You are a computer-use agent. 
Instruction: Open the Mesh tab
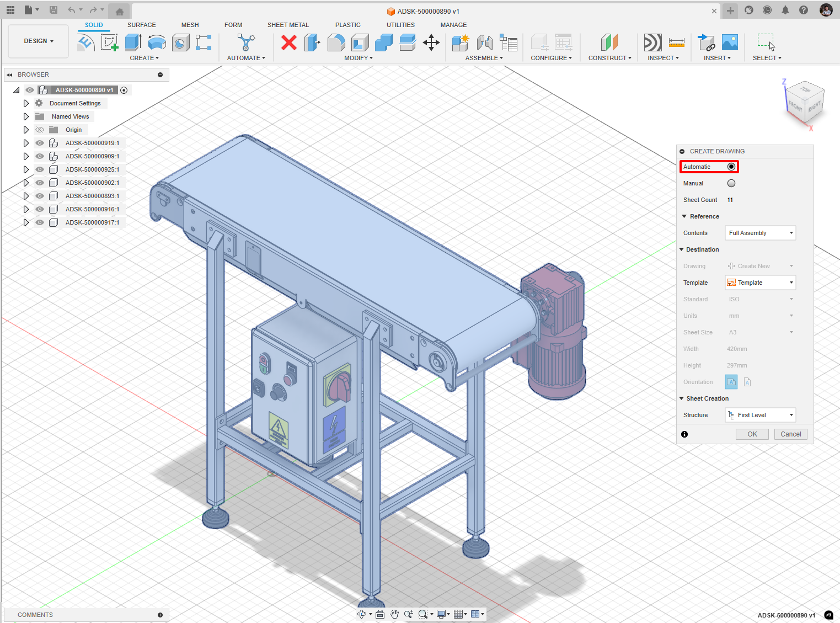click(x=190, y=25)
